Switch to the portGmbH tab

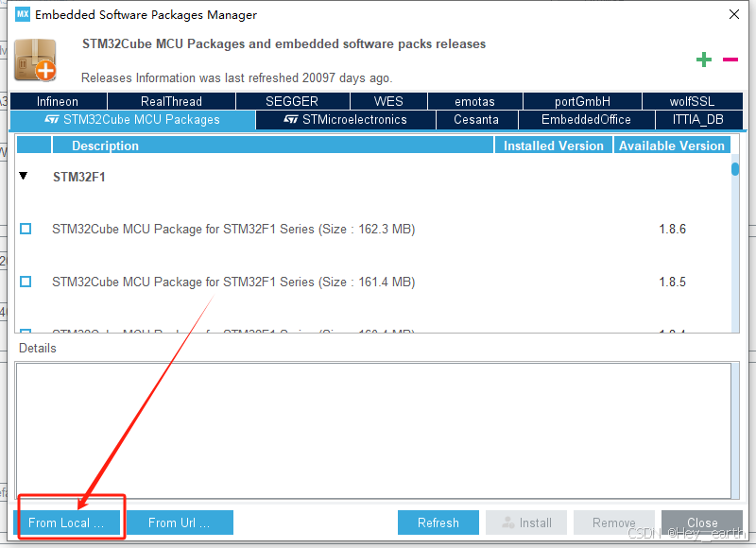(582, 101)
